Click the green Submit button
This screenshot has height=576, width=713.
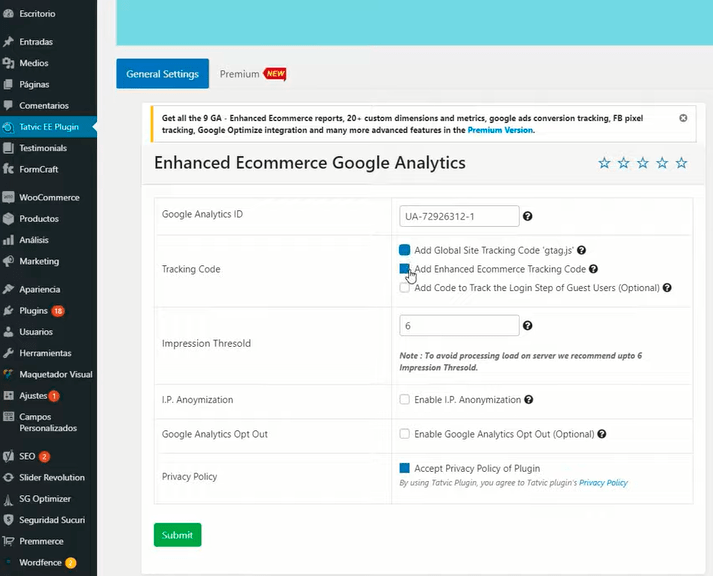pyautogui.click(x=177, y=535)
